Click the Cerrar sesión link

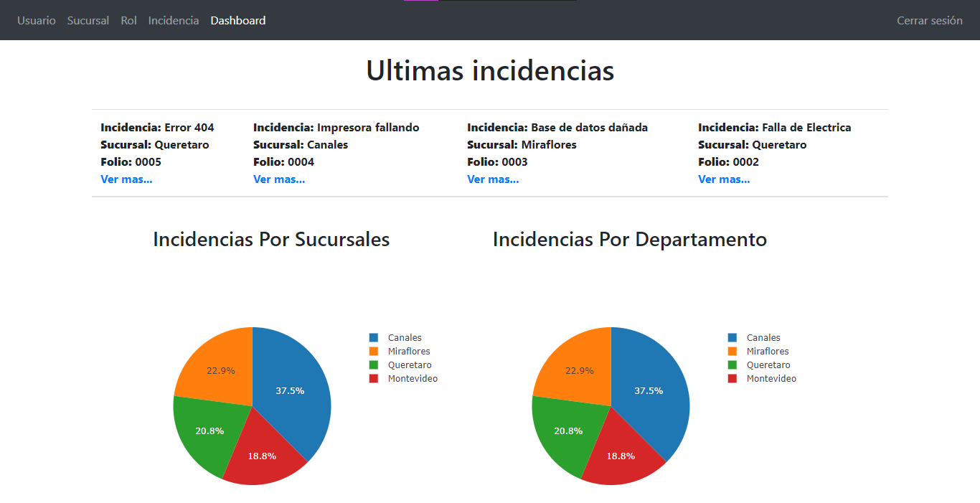[x=929, y=21]
